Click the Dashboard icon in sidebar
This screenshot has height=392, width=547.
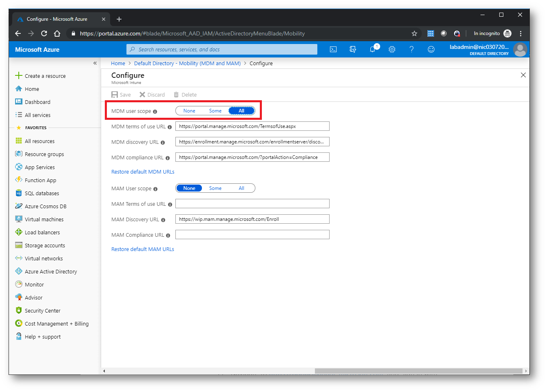pos(18,102)
